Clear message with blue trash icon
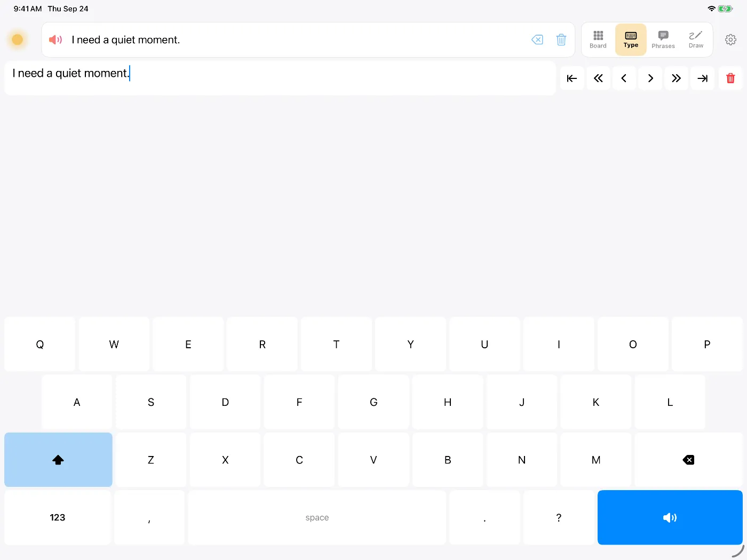This screenshot has height=560, width=747. [x=561, y=40]
